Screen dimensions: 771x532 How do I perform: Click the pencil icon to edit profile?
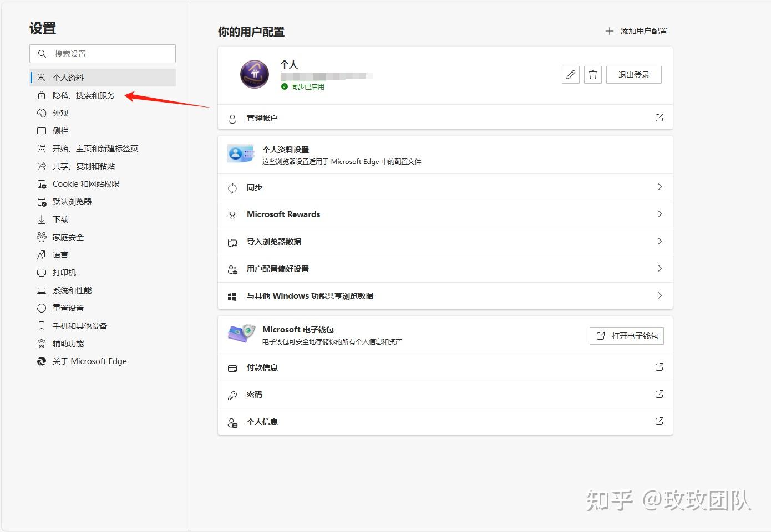(x=570, y=74)
